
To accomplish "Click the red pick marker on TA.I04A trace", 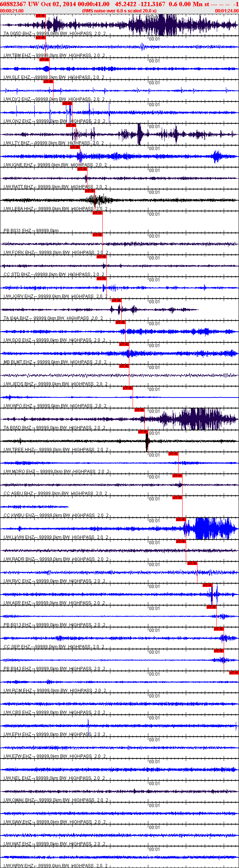I will tap(116, 300).
